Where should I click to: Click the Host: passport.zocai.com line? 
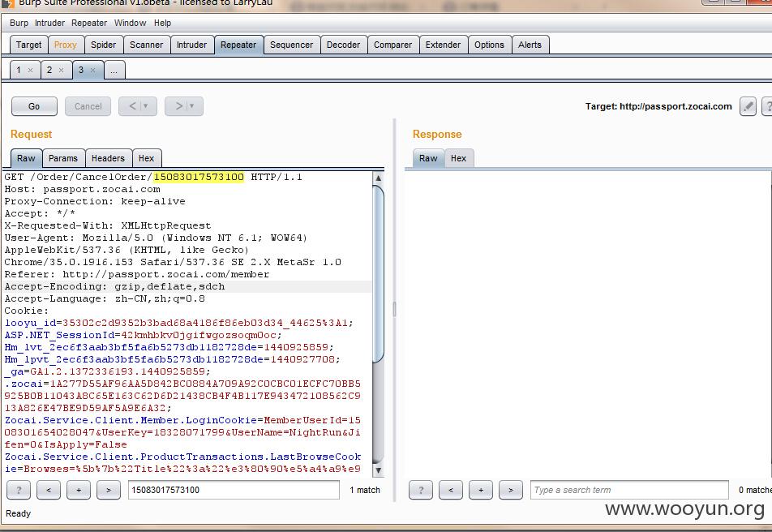(82, 189)
